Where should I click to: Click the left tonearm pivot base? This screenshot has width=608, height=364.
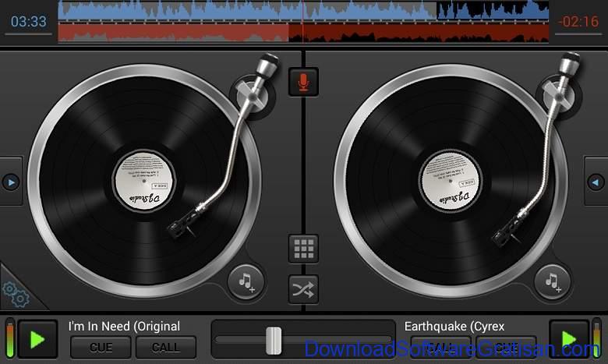pyautogui.click(x=253, y=96)
